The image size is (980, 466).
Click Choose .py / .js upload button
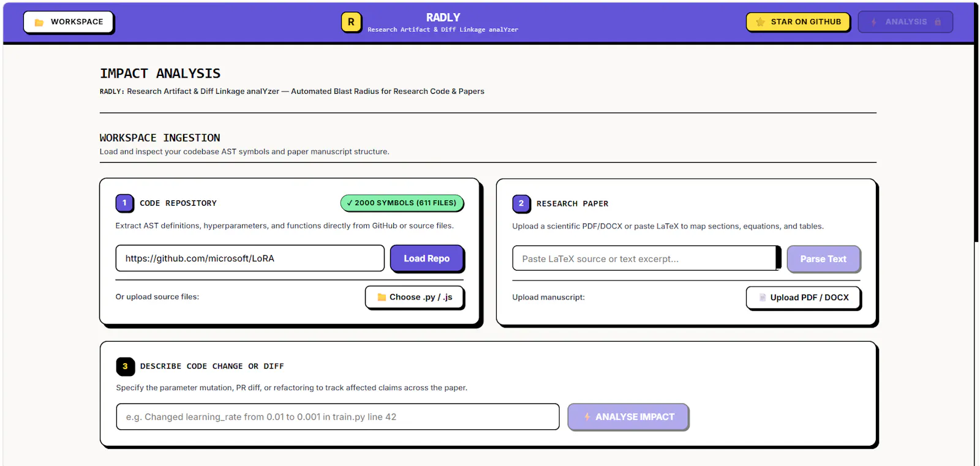415,297
